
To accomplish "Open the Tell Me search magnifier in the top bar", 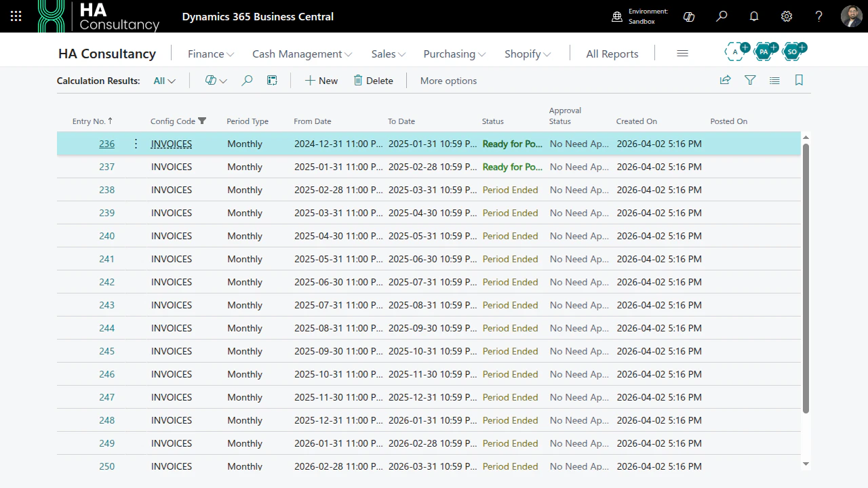I will [722, 16].
